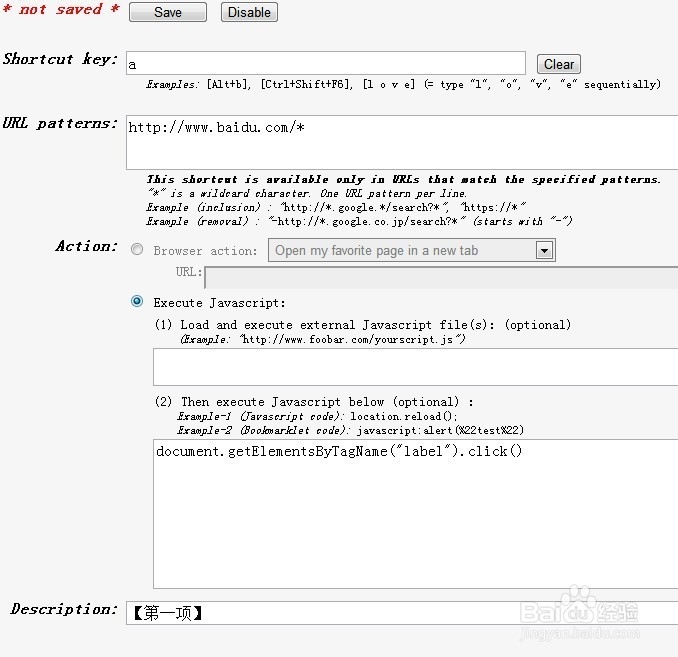The image size is (678, 657).
Task: Click into the Javascript code textarea
Action: point(416,514)
